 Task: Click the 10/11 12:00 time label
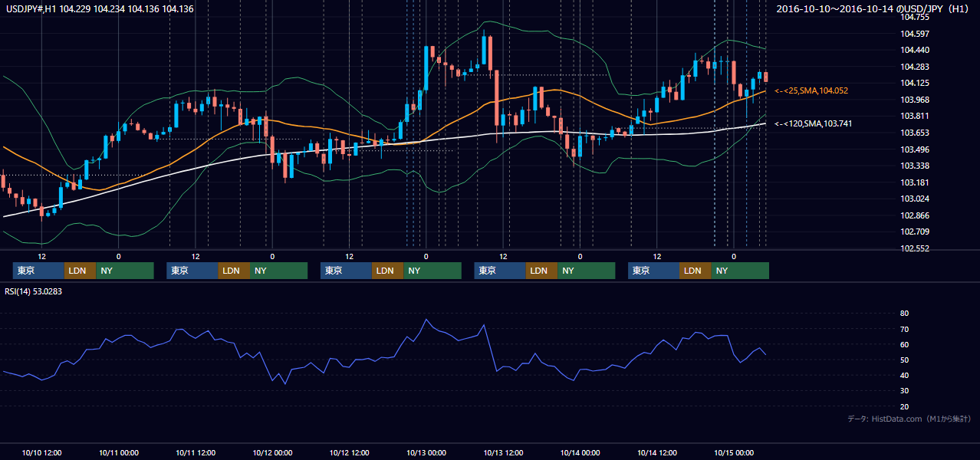coord(196,452)
